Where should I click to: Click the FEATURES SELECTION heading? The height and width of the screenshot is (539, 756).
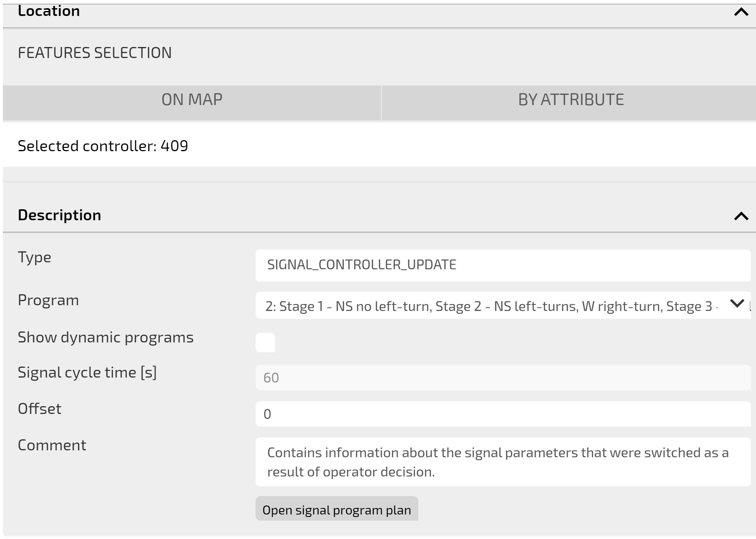pos(95,53)
